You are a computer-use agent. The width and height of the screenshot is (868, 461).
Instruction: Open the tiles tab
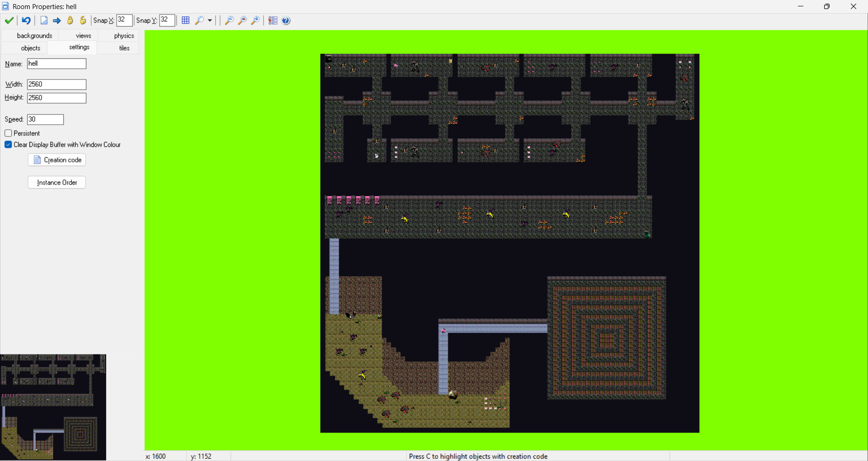[x=124, y=48]
